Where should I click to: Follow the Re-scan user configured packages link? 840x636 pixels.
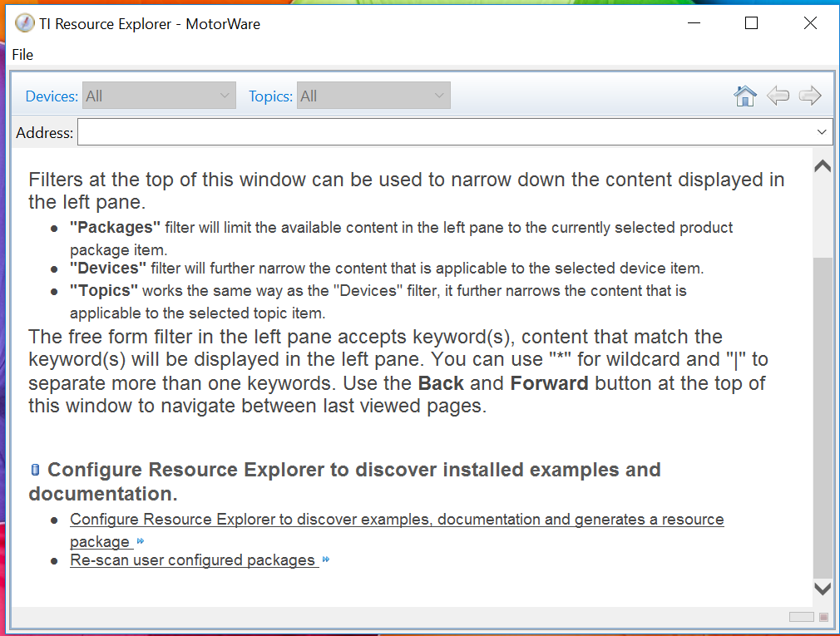tap(193, 560)
